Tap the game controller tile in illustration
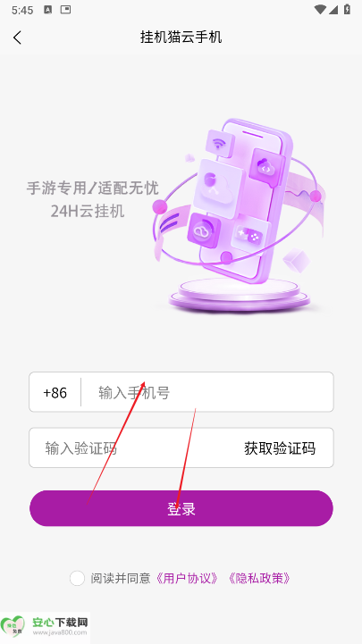This screenshot has width=362, height=644. 250,236
